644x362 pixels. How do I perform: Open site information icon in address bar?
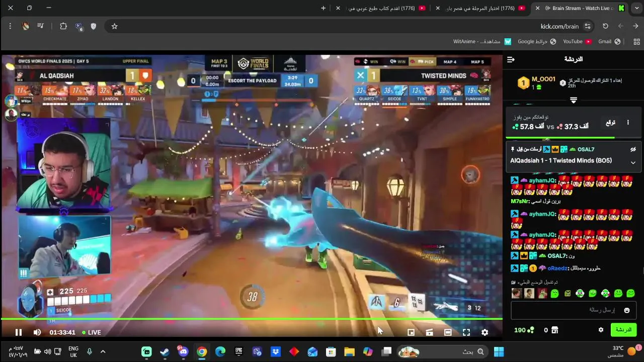point(588,26)
